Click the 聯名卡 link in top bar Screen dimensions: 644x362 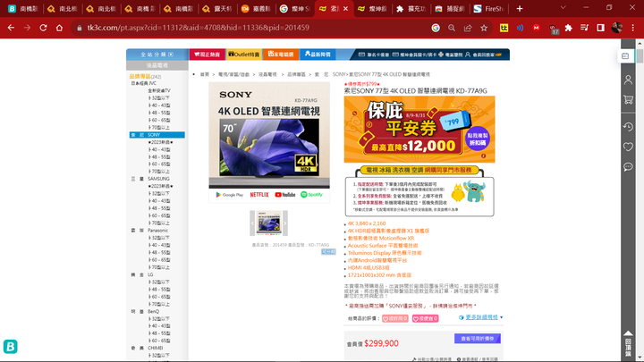[x=374, y=55]
